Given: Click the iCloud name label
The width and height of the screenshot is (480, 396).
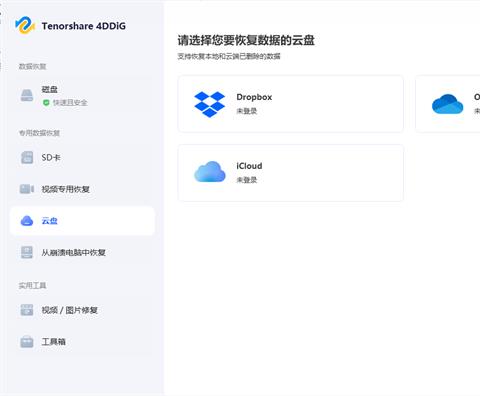Looking at the screenshot, I should [x=249, y=166].
